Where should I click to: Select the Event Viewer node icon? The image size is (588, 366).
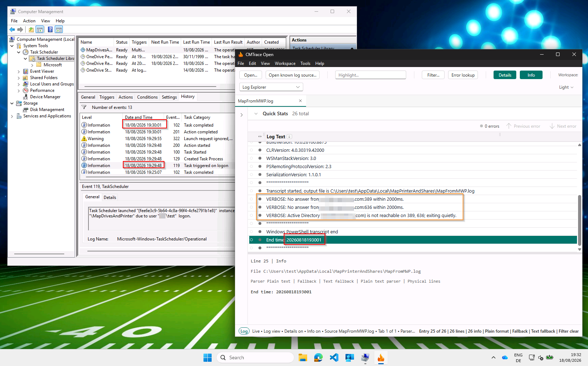[26, 71]
